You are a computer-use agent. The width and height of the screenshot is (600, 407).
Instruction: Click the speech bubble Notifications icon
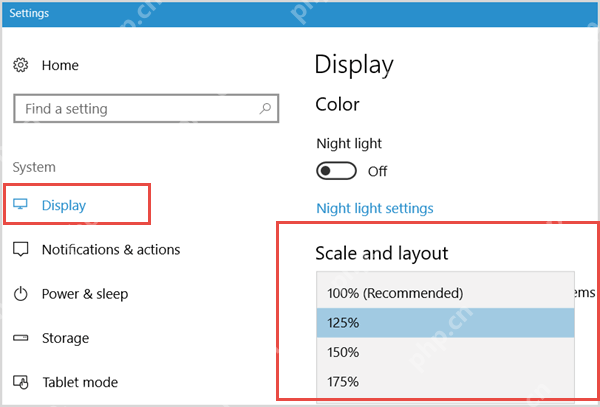[21, 249]
